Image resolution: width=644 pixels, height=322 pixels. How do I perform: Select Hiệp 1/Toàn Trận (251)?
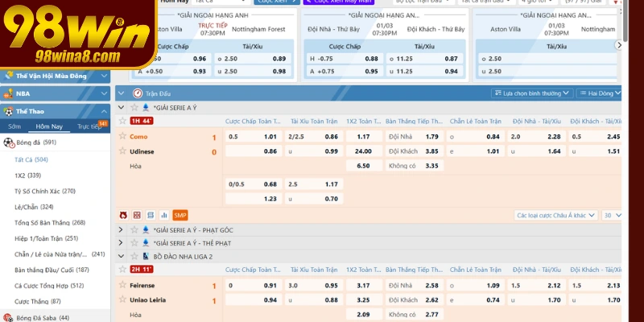point(47,238)
